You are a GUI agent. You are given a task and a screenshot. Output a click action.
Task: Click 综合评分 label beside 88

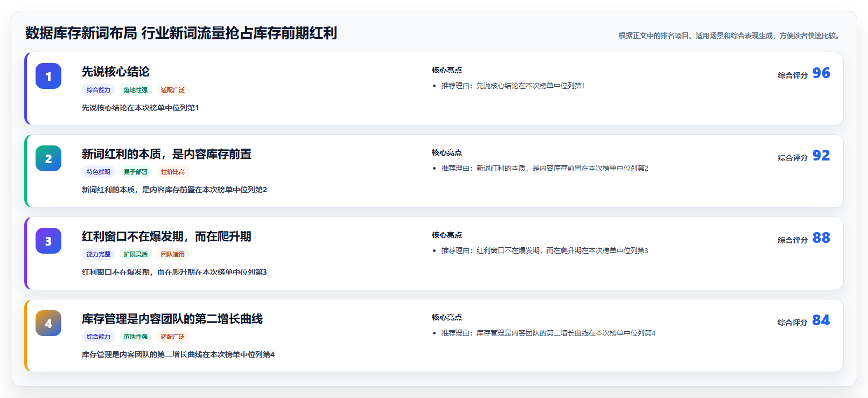point(793,240)
